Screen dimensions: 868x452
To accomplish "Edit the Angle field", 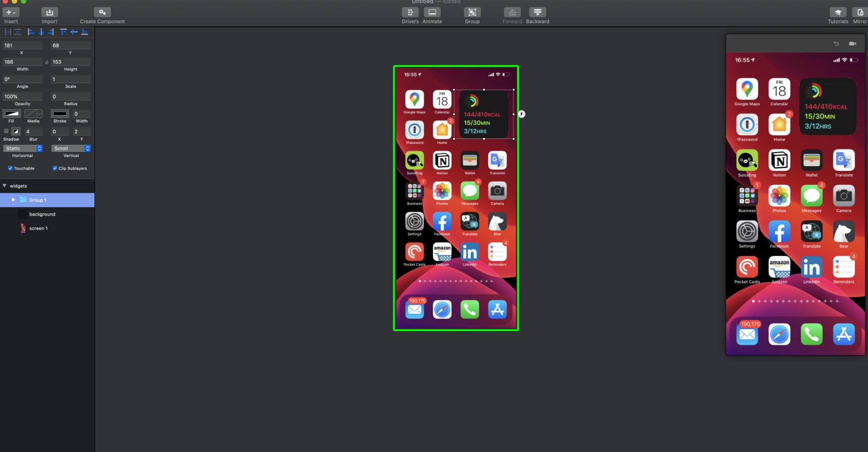I will tap(22, 79).
